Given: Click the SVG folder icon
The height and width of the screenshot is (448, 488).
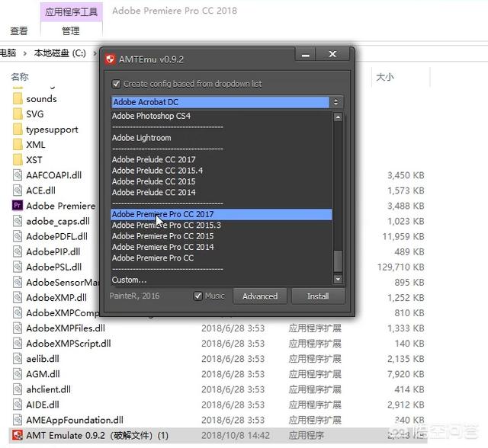Looking at the screenshot, I should point(18,114).
